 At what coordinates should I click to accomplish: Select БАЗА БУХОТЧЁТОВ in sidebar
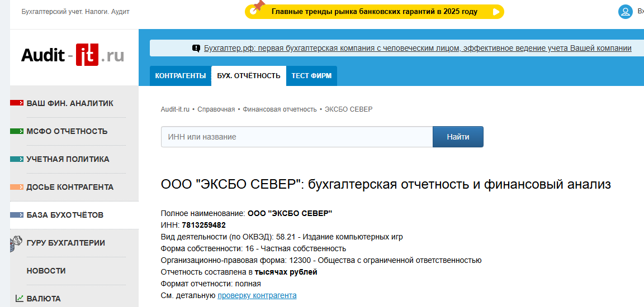tap(65, 215)
